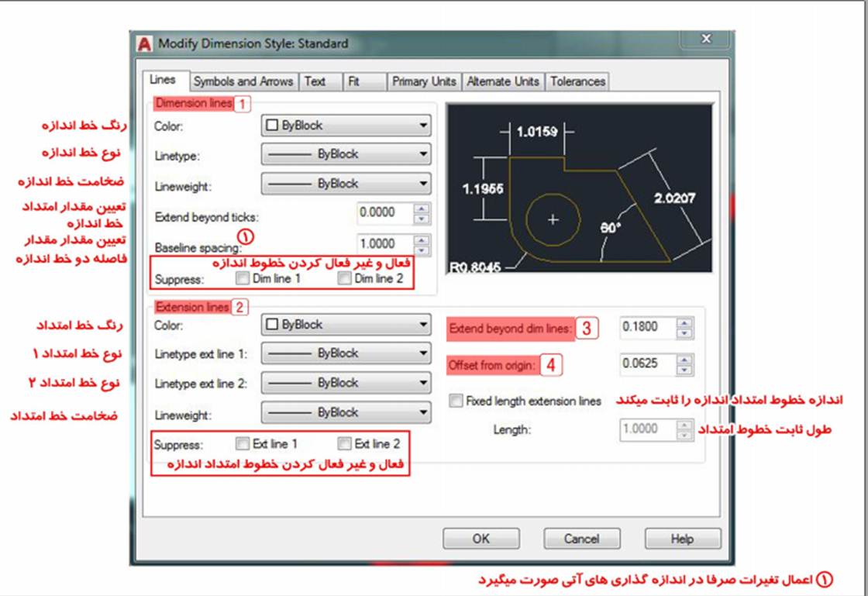
Task: Click the Extend beyond ticks value field
Action: click(x=384, y=213)
